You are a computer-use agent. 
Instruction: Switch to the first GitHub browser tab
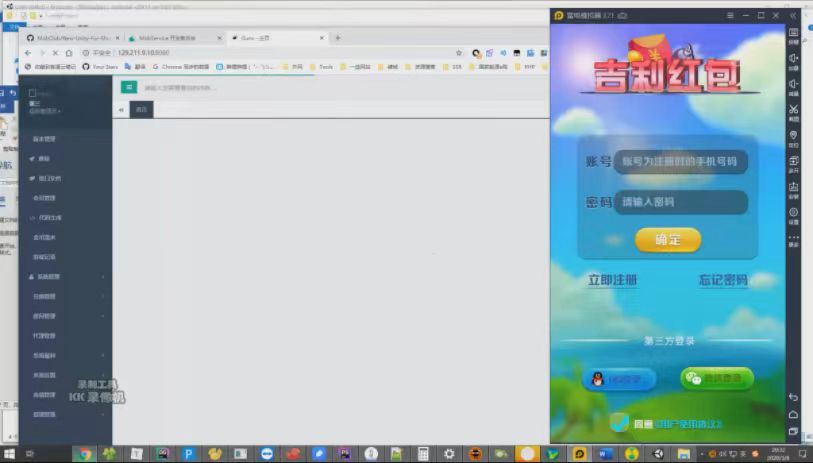74,38
